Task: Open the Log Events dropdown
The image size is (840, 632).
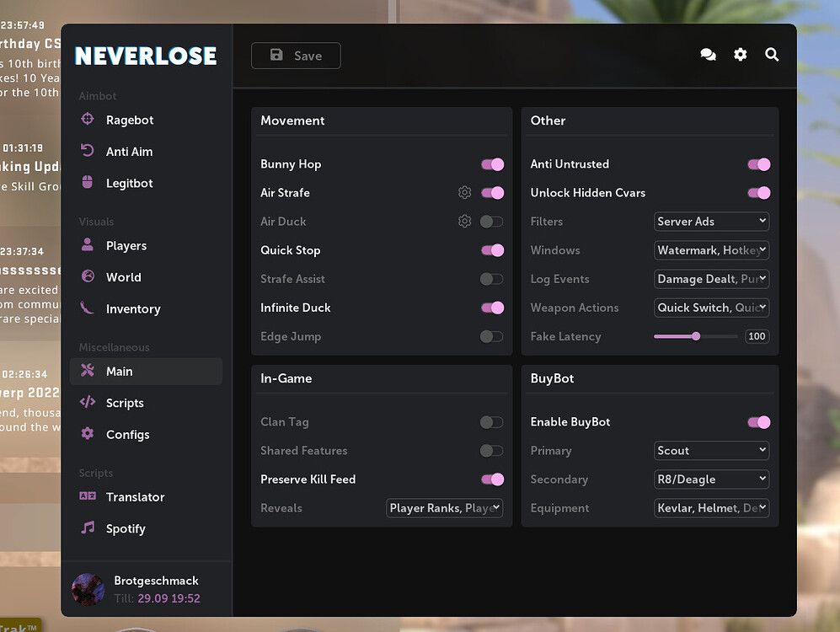Action: pyautogui.click(x=711, y=279)
